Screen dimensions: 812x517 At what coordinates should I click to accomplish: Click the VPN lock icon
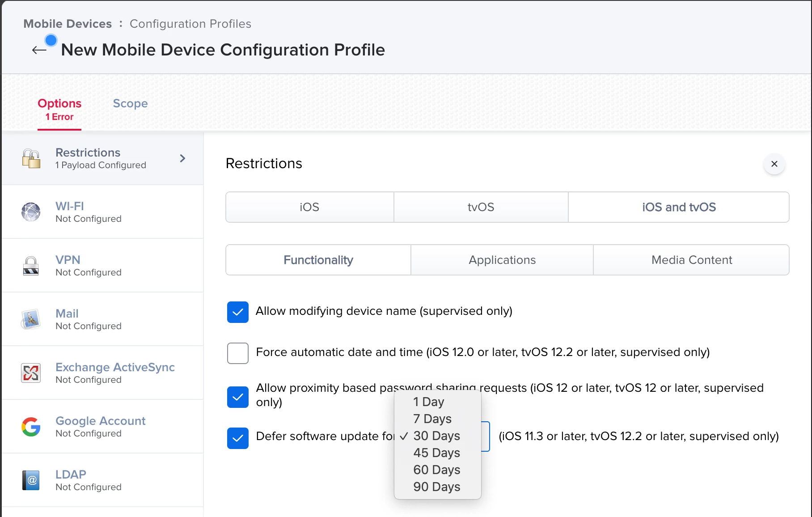coord(31,266)
